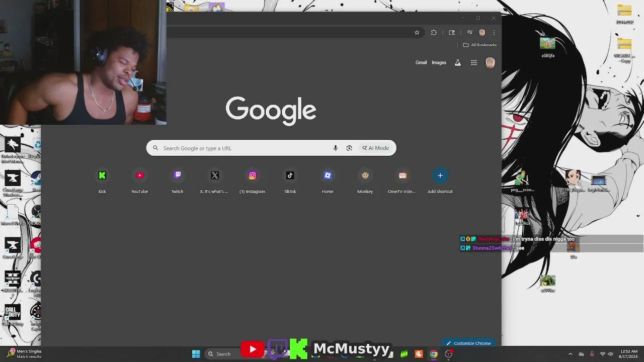Open the OmeTV Video shortcut tile
644x362 pixels.
[402, 181]
